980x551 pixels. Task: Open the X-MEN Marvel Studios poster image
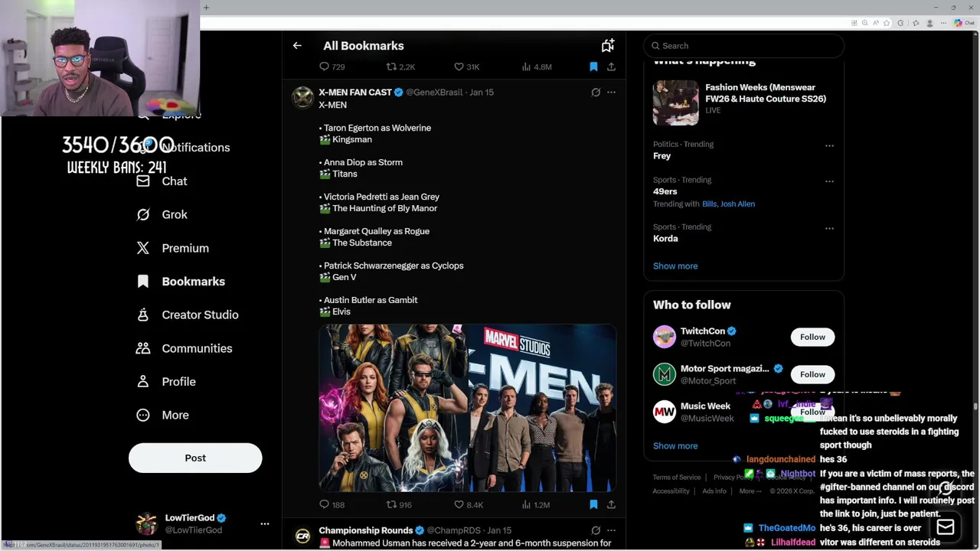pos(468,408)
